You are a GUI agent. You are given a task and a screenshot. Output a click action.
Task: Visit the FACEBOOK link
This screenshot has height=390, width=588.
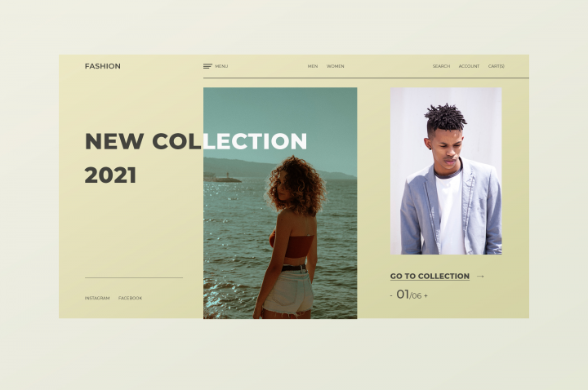(x=130, y=299)
